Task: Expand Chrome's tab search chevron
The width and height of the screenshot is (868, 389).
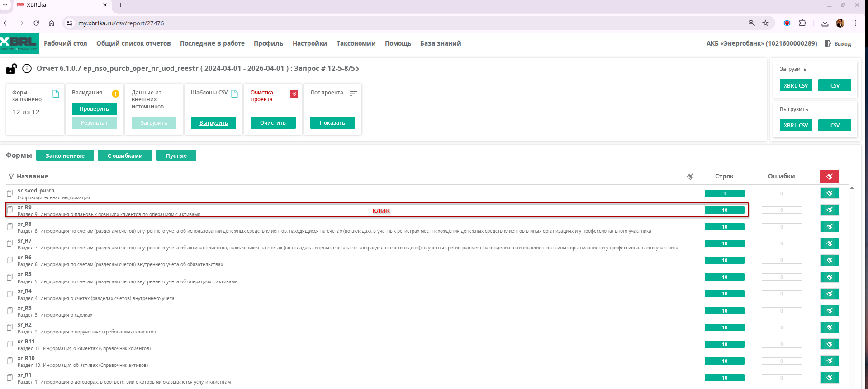Action: [5, 5]
